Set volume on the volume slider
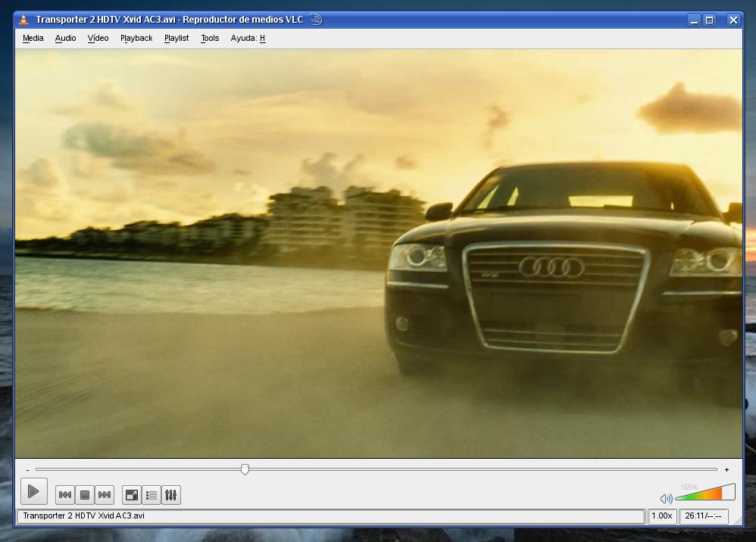This screenshot has width=756, height=542. (705, 492)
